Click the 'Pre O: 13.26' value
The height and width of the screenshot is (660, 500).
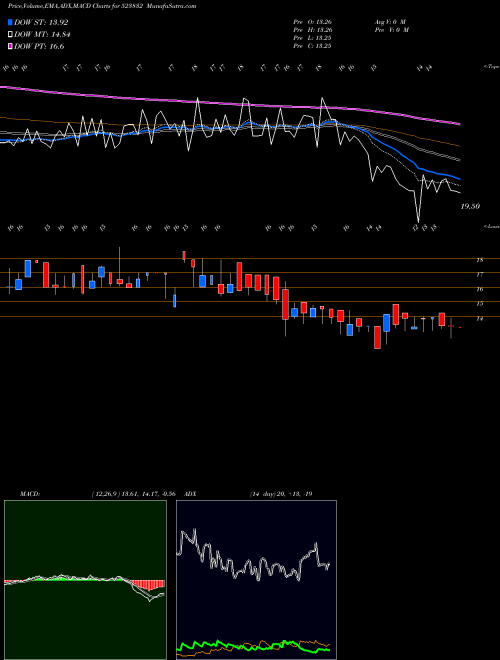[x=312, y=22]
